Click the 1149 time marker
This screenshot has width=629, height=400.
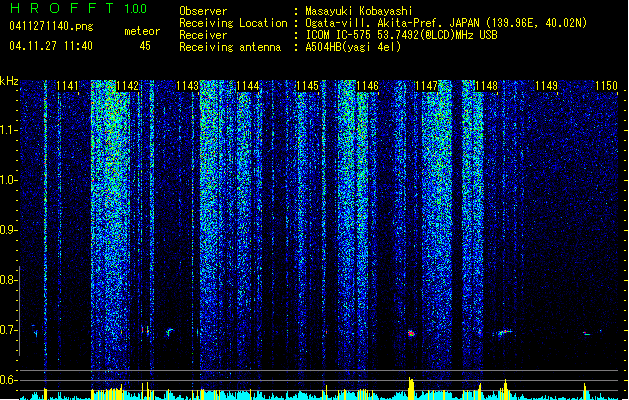point(546,86)
